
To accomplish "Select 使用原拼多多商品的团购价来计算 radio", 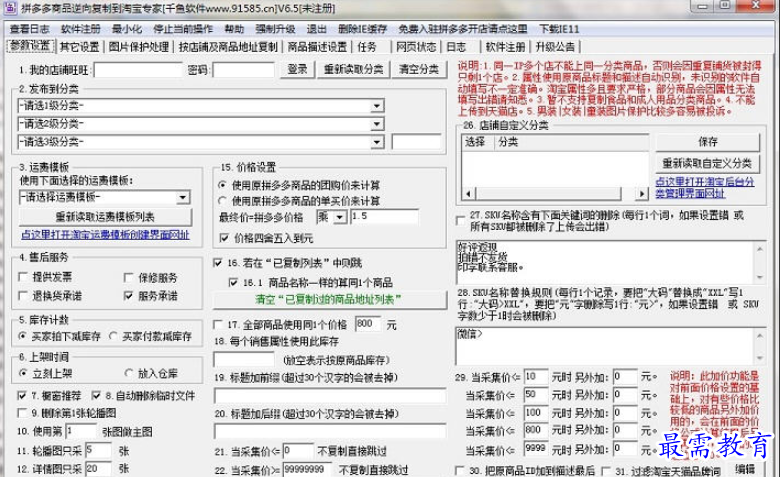I will tap(222, 185).
